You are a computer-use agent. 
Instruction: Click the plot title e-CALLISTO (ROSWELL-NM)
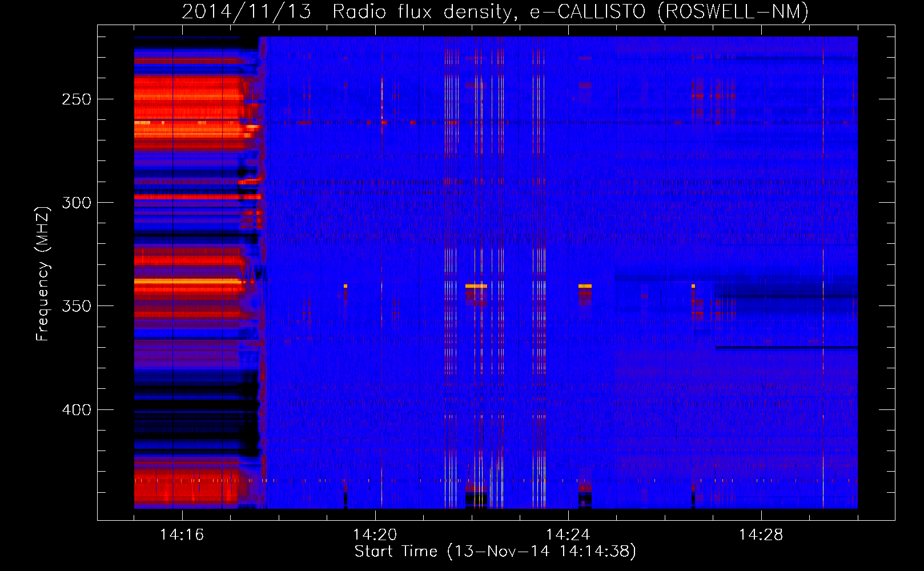click(x=669, y=11)
